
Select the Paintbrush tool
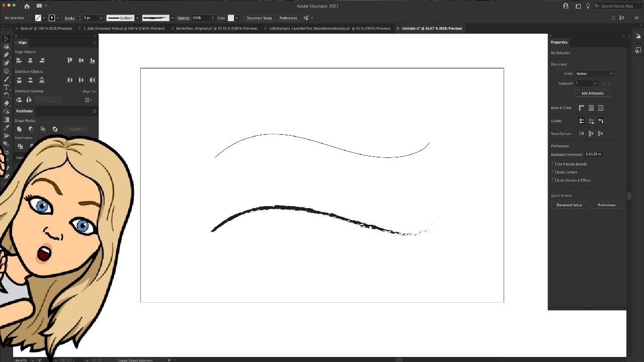(x=7, y=79)
